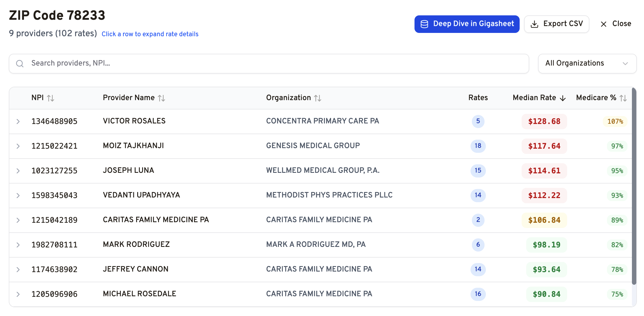Image resolution: width=644 pixels, height=316 pixels.
Task: Click Deep Dive in Gigasheet button
Action: pos(467,24)
